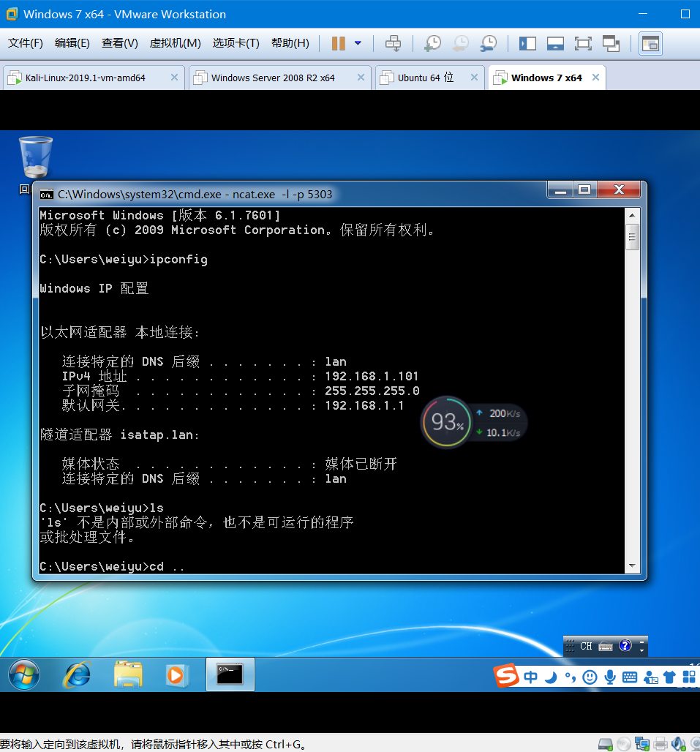This screenshot has height=752, width=700.
Task: Open the 选项卡(T) menu
Action: click(x=236, y=43)
